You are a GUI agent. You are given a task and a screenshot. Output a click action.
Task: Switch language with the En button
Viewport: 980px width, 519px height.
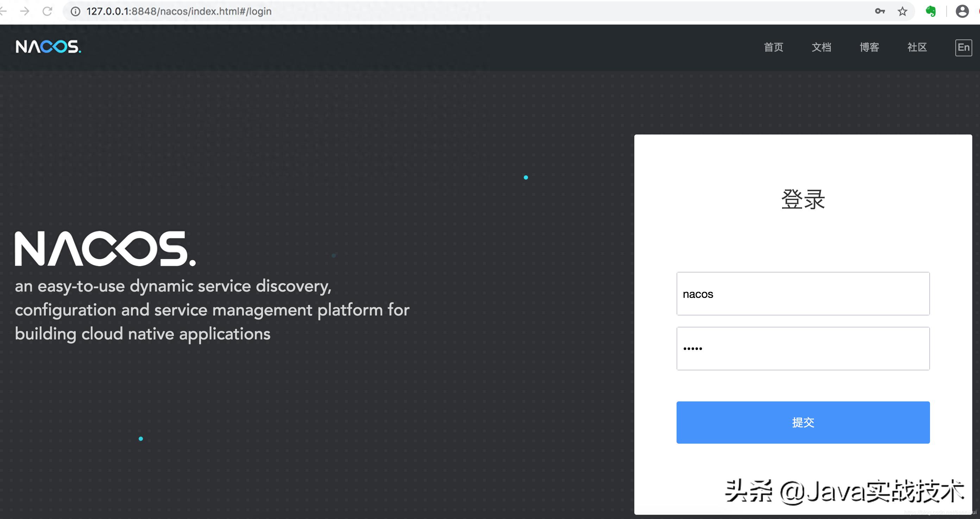point(963,48)
